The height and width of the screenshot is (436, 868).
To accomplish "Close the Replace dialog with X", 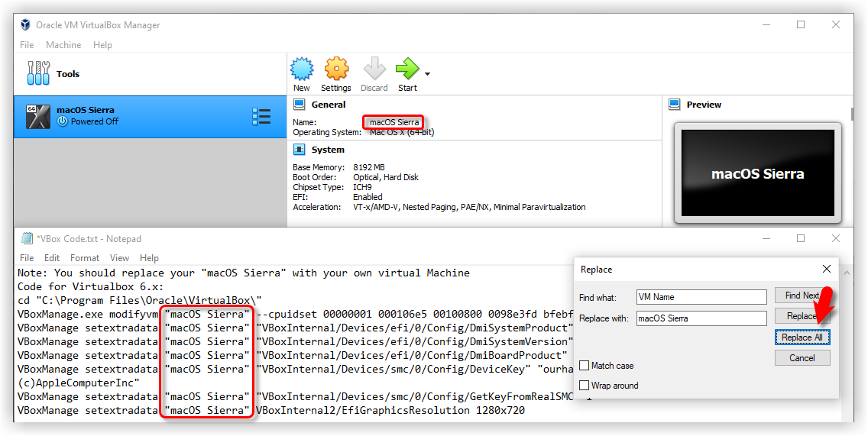I will click(827, 269).
